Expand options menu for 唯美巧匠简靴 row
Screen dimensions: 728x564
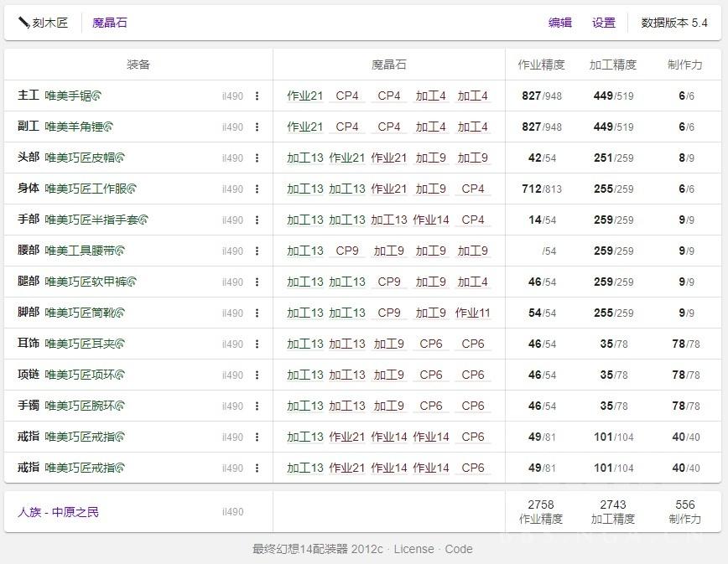[257, 313]
